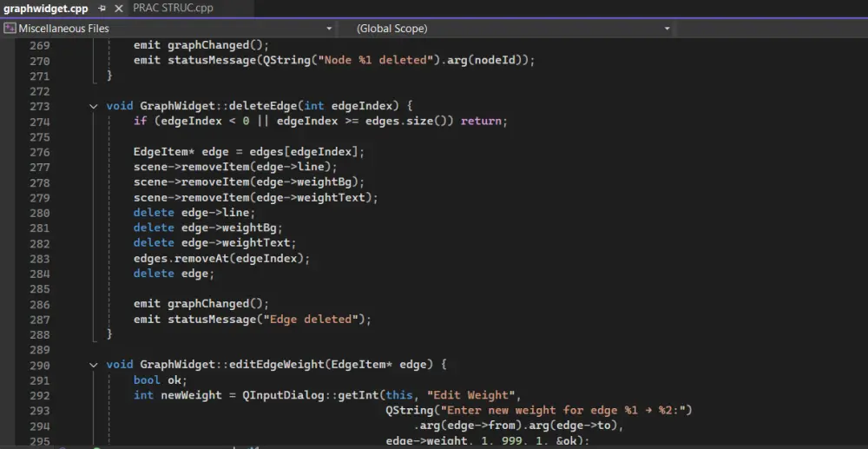Viewport: 868px width, 449px height.
Task: Collapse the editEdgeWeight function block
Action: click(94, 365)
